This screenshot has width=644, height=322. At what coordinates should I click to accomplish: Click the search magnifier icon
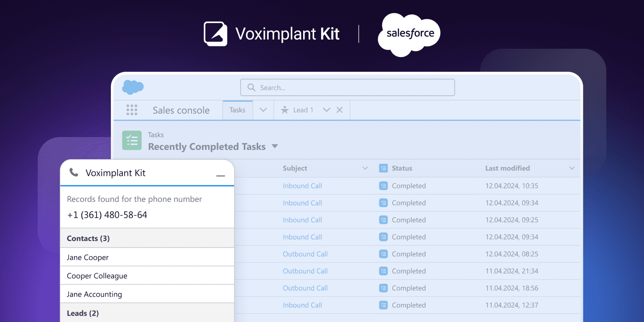point(251,87)
